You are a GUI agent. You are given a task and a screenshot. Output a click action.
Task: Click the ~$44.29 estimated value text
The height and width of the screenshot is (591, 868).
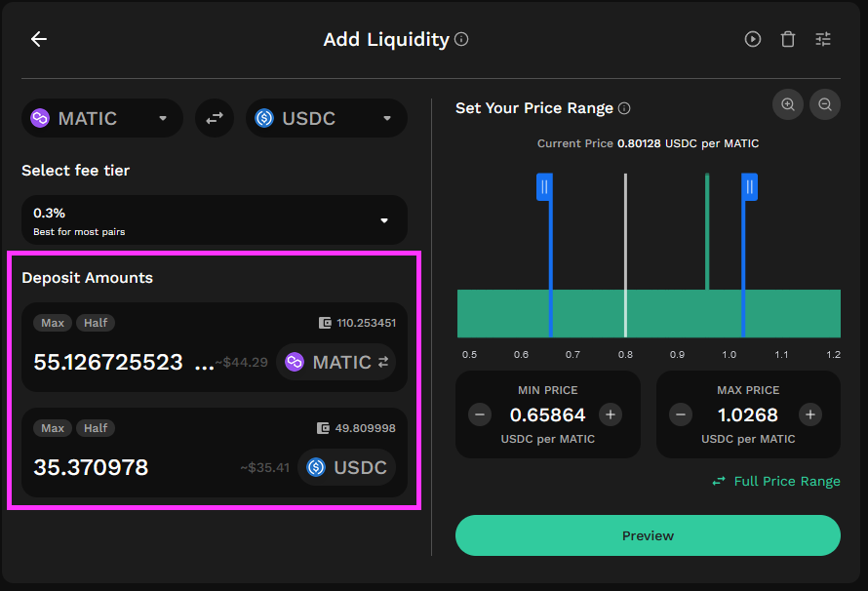pos(241,363)
